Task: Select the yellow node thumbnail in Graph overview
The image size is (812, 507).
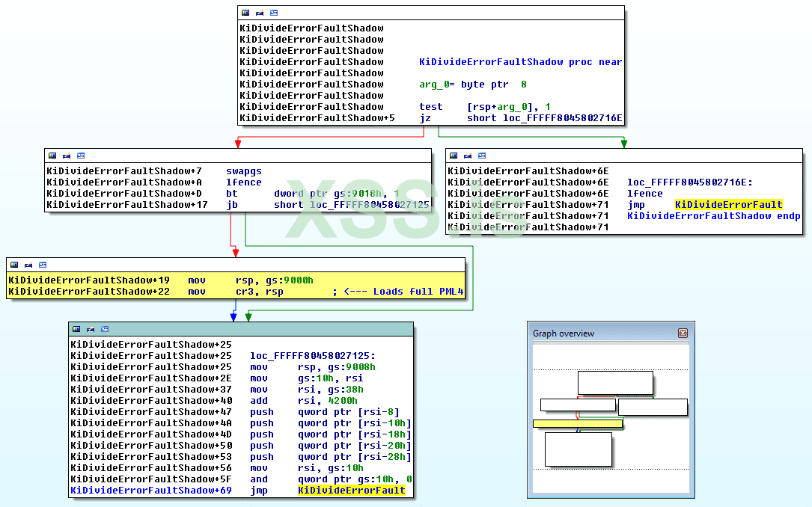Action: point(578,424)
